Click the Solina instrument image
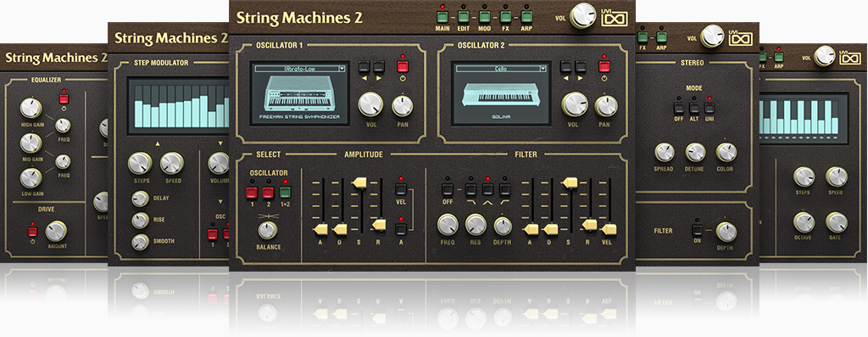This screenshot has width=868, height=337. (x=502, y=95)
